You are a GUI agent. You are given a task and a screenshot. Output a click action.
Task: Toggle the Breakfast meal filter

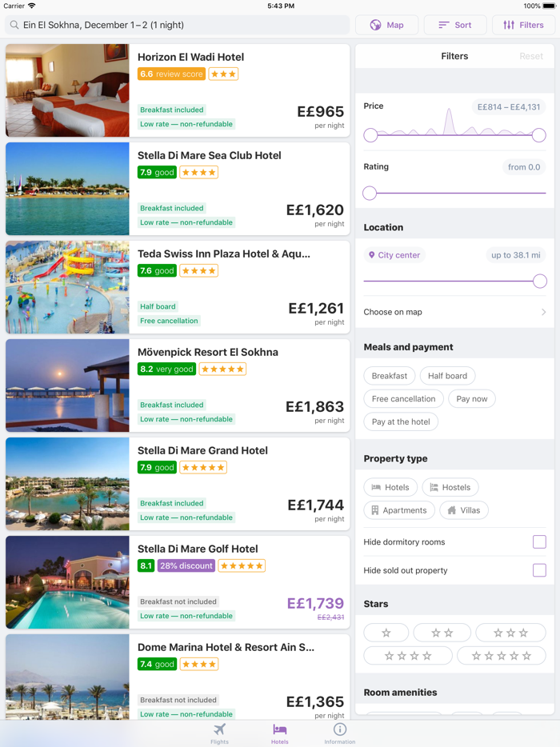click(389, 375)
